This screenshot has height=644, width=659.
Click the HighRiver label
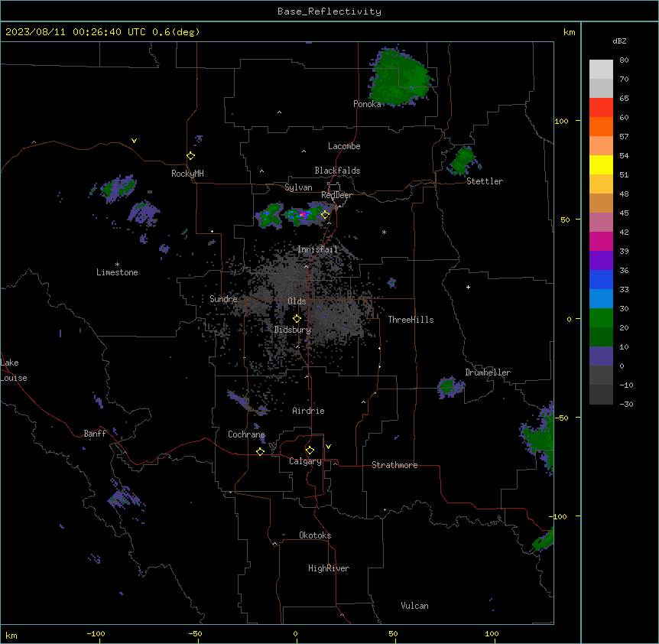tap(329, 568)
